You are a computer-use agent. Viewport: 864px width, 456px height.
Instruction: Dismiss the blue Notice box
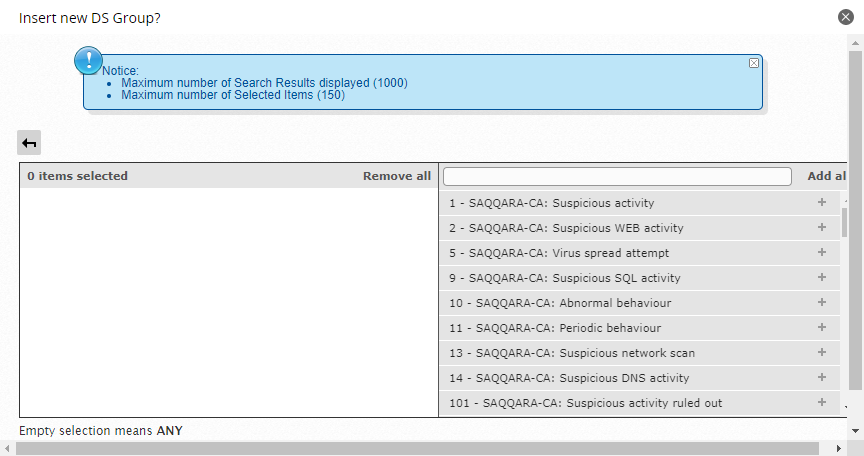click(754, 63)
